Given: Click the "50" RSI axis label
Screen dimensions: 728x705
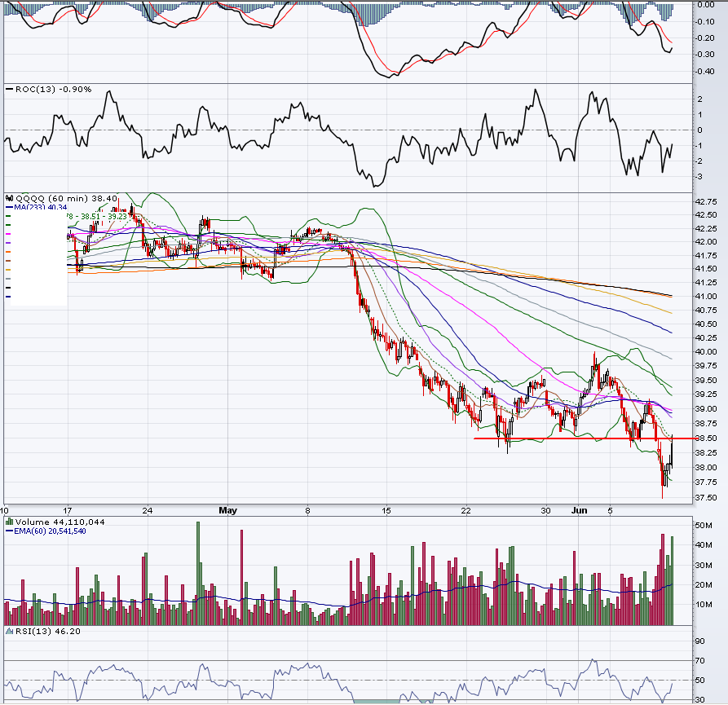Looking at the screenshot, I should click(x=699, y=680).
